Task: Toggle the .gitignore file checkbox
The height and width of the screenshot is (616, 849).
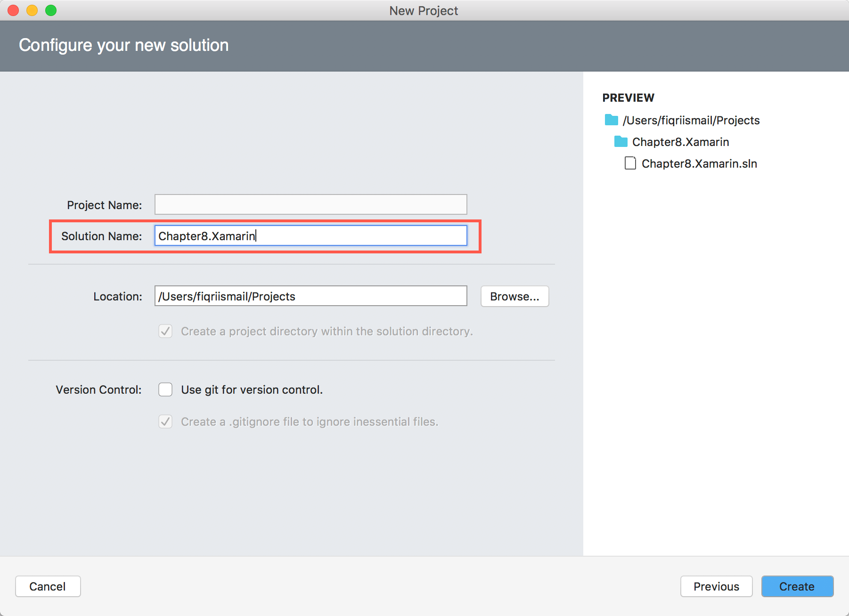Action: [165, 421]
